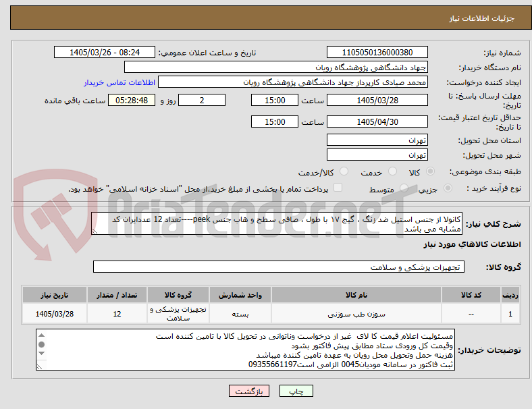Click the need description text area
This screenshot has width=532, height=409.
click(277, 224)
